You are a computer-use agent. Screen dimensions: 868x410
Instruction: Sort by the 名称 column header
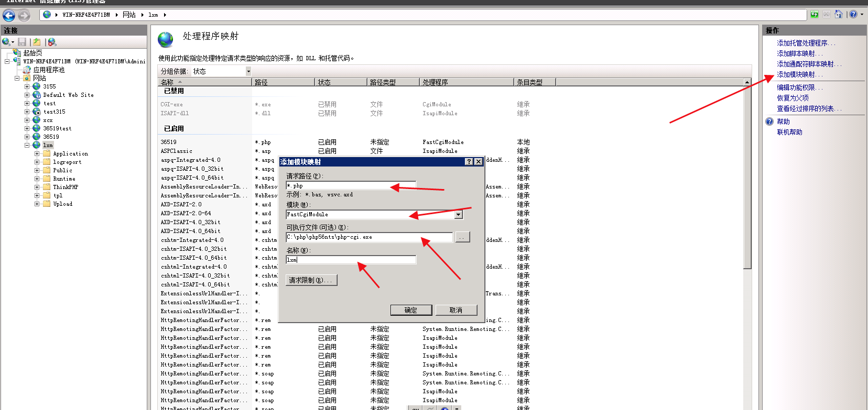pos(205,82)
